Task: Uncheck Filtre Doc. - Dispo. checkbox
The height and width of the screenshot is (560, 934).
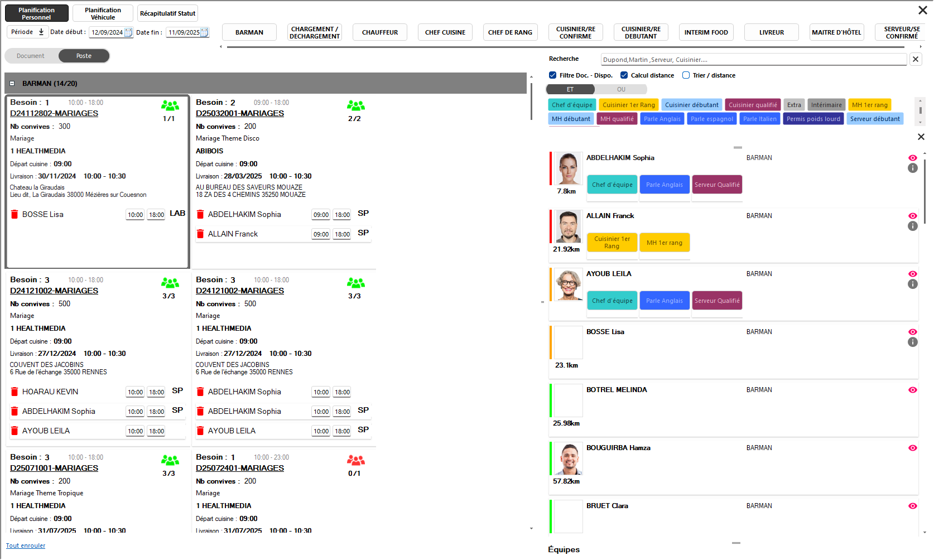Action: click(x=552, y=75)
